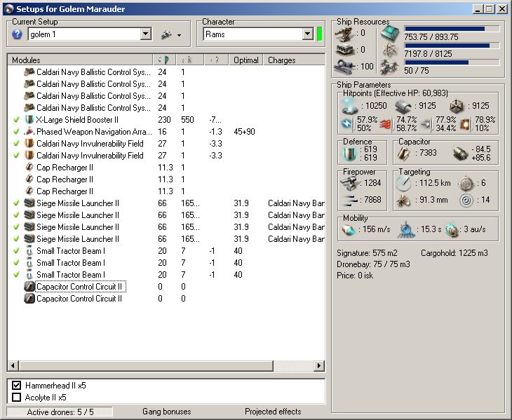The image size is (512, 420).
Task: Expand arrow next to ship fitting icon
Action: point(180,35)
